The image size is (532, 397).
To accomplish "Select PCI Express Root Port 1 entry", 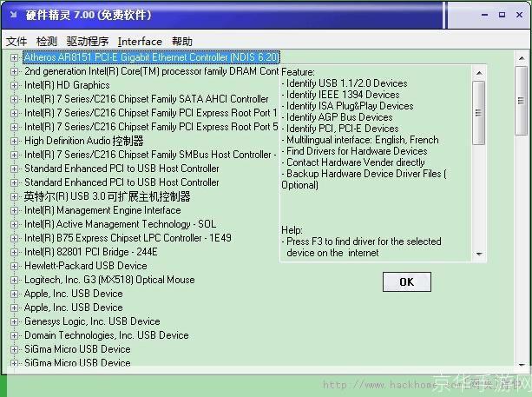I will pos(151,113).
